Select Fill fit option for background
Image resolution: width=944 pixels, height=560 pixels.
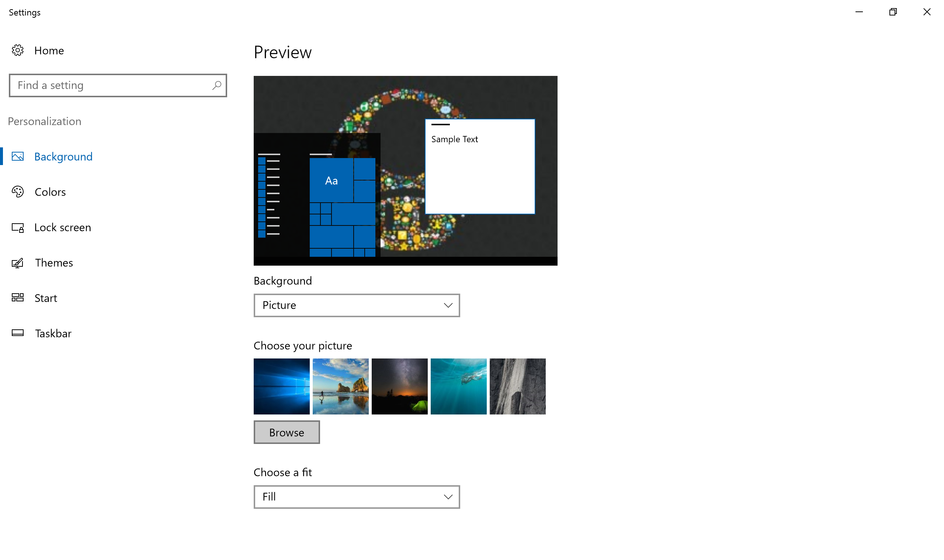[356, 497]
